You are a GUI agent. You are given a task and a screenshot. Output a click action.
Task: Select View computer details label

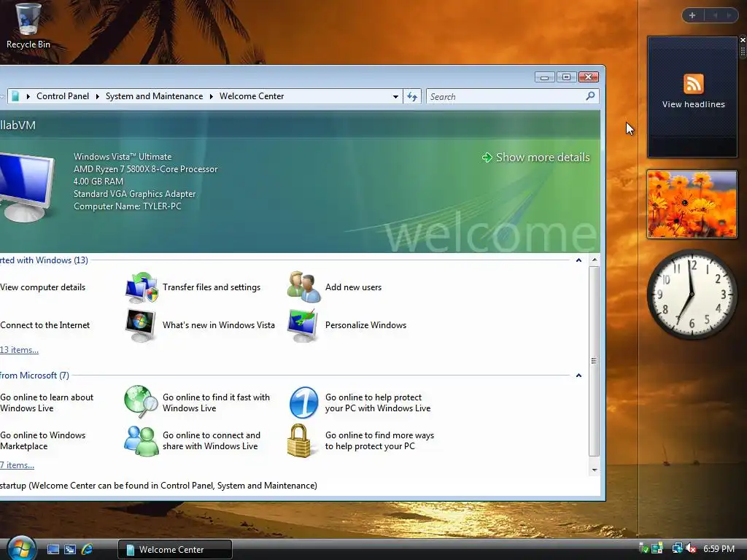coord(42,287)
